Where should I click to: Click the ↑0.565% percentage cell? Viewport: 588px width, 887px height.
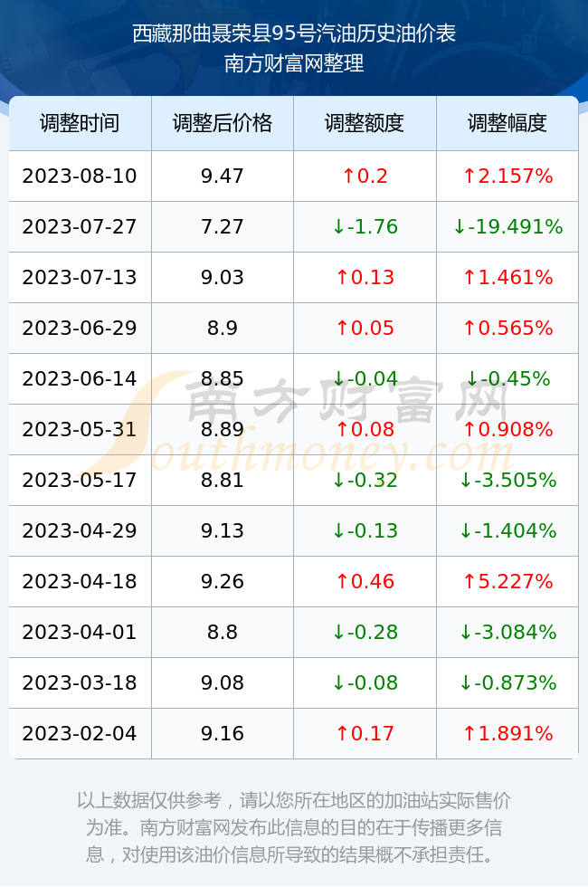507,328
